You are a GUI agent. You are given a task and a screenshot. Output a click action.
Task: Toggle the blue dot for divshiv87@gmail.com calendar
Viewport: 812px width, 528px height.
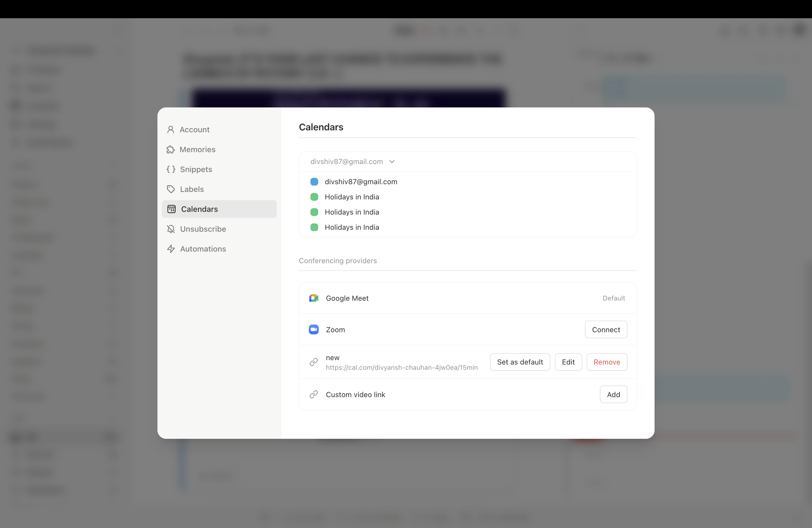[314, 181]
